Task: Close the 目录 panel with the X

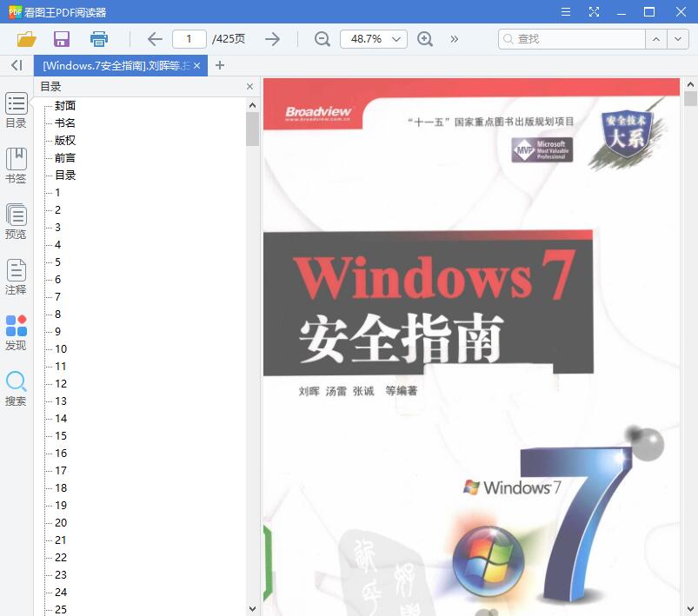Action: pos(249,86)
